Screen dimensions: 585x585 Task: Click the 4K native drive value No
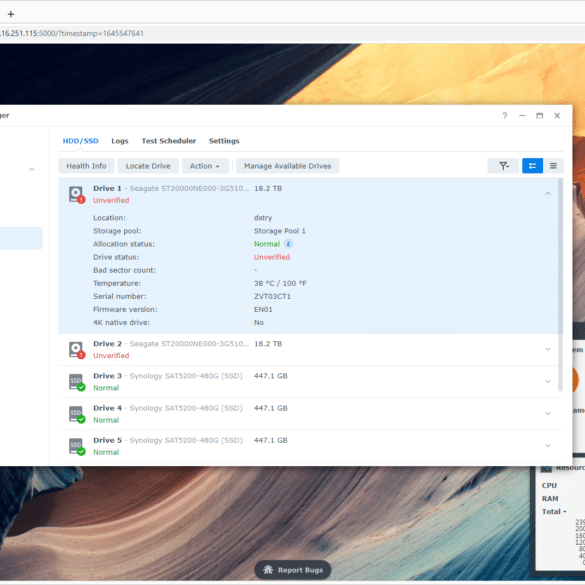point(259,322)
